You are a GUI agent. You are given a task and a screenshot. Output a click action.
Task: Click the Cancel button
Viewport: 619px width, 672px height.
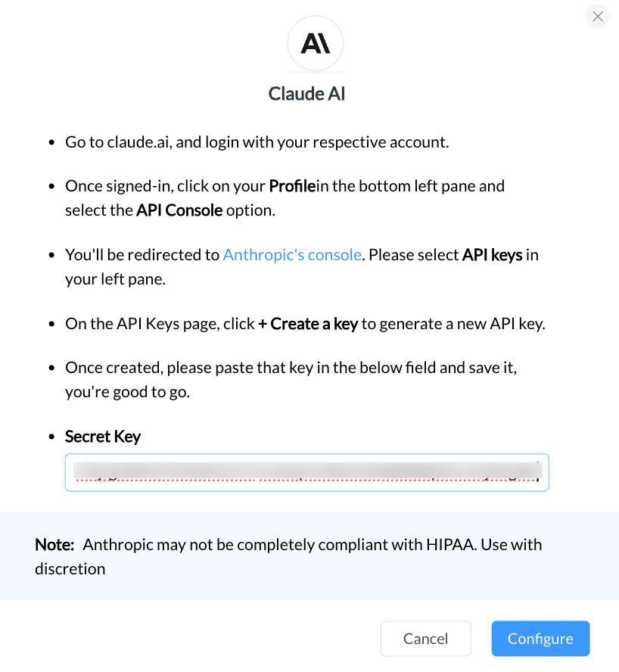tap(426, 638)
